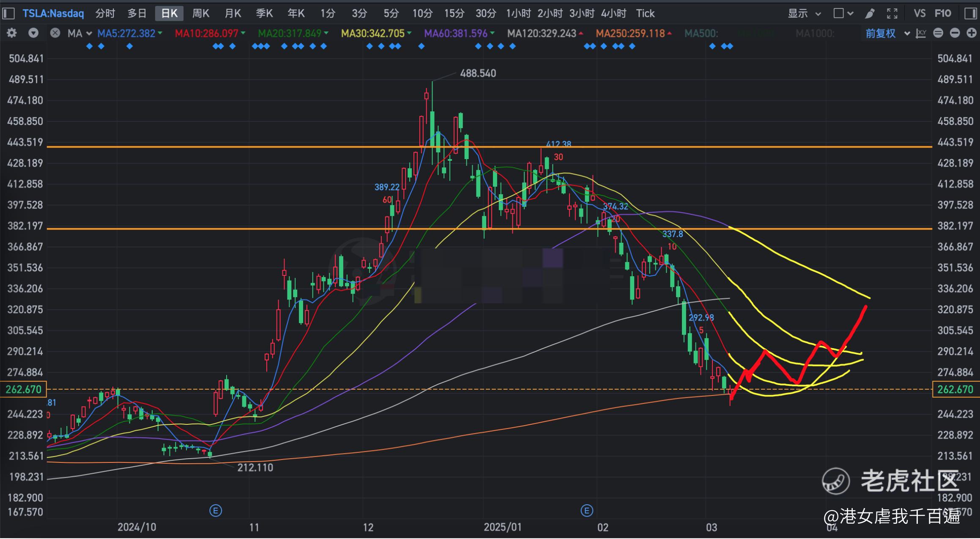Image resolution: width=980 pixels, height=539 pixels.
Task: Select the drawing brush tool
Action: tap(870, 14)
